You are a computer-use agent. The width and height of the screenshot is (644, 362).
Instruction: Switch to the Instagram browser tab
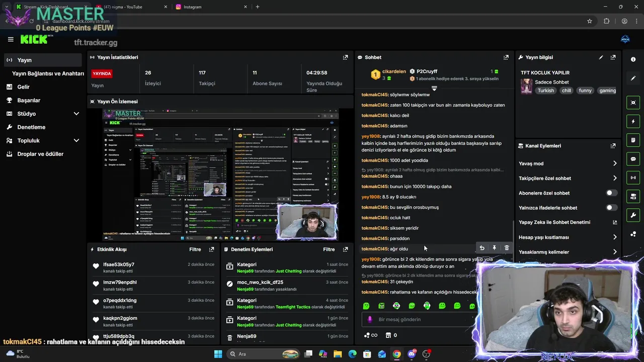point(211,7)
